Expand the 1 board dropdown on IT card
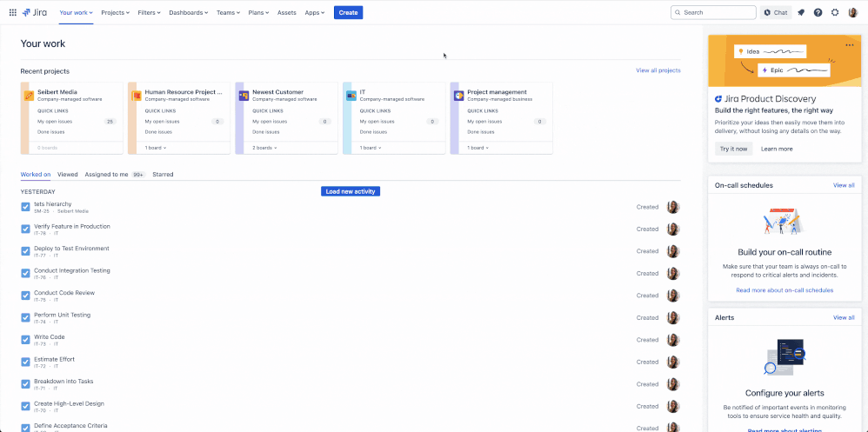868x432 pixels. 371,148
